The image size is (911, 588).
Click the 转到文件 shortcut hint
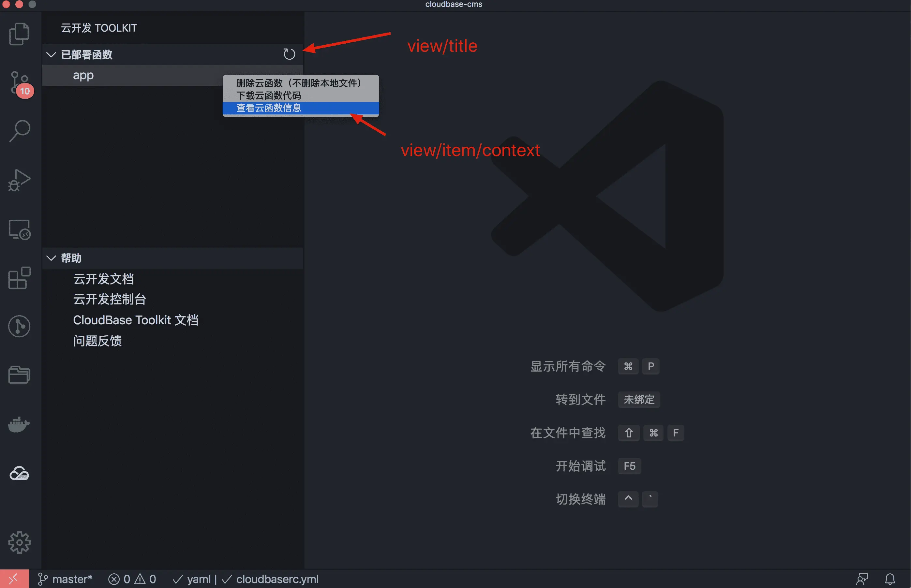pyautogui.click(x=581, y=399)
